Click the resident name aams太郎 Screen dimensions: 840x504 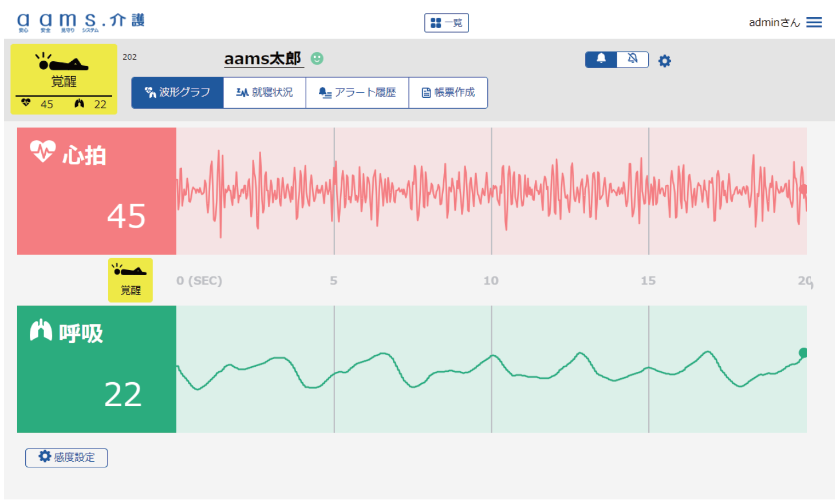(x=263, y=58)
